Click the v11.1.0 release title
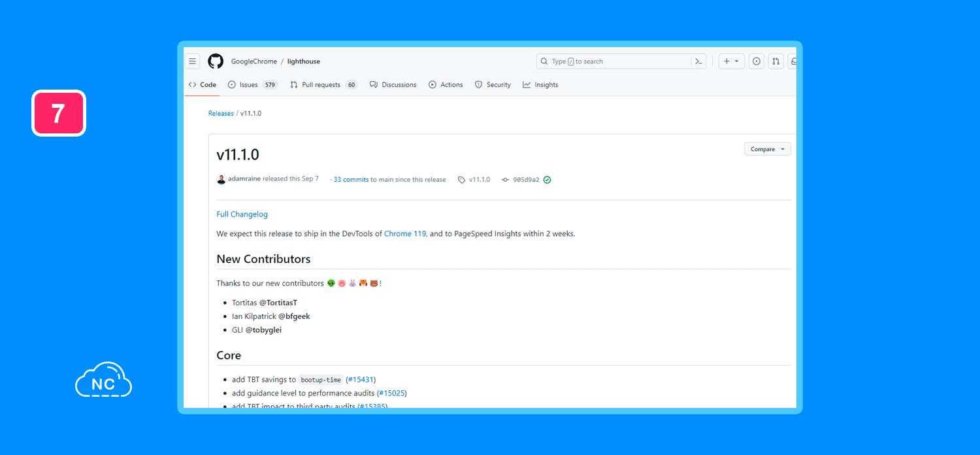This screenshot has height=455, width=980. (x=238, y=155)
